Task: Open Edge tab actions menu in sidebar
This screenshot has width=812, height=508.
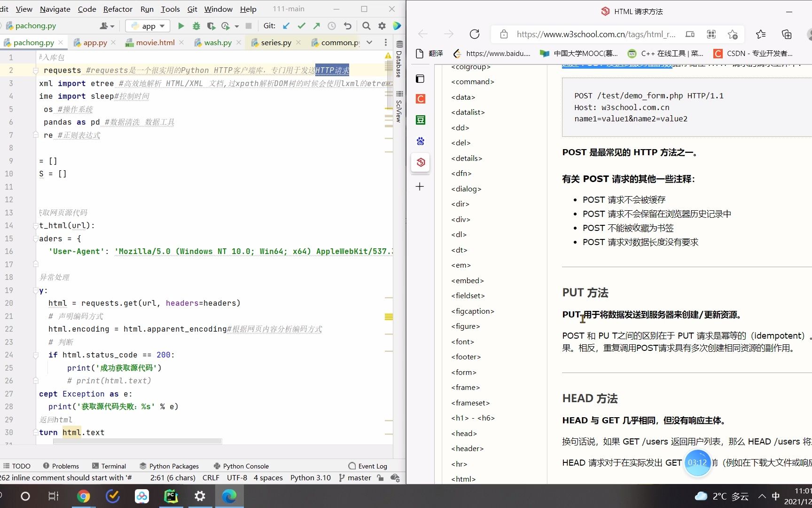Action: point(420,79)
